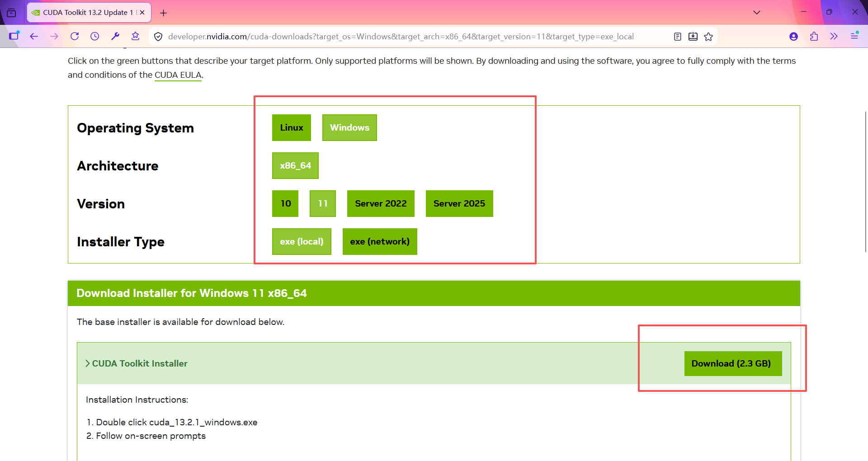Click Download Installer for Windows 11 x86_64 header
Viewport: 868px width, 461px height.
[x=192, y=293]
